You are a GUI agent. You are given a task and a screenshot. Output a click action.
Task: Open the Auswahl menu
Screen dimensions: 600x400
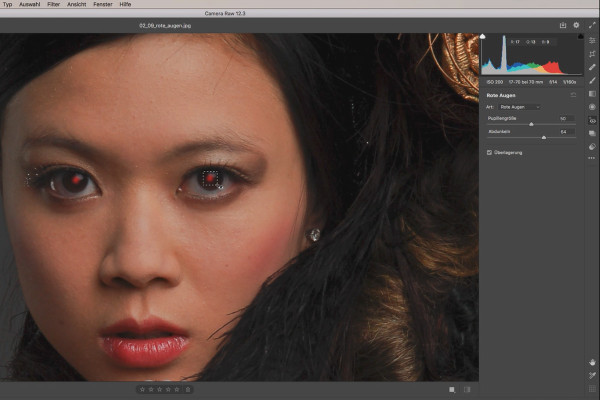(x=29, y=4)
